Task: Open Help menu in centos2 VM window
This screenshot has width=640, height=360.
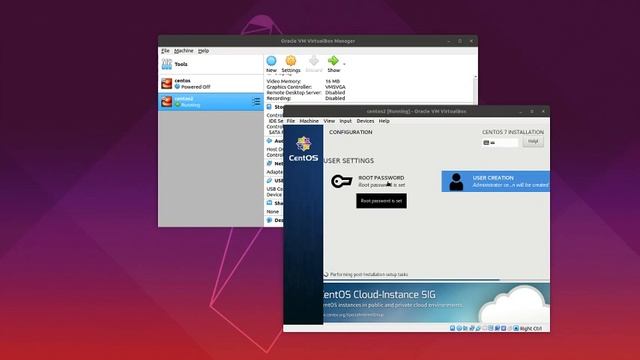Action: click(384, 121)
